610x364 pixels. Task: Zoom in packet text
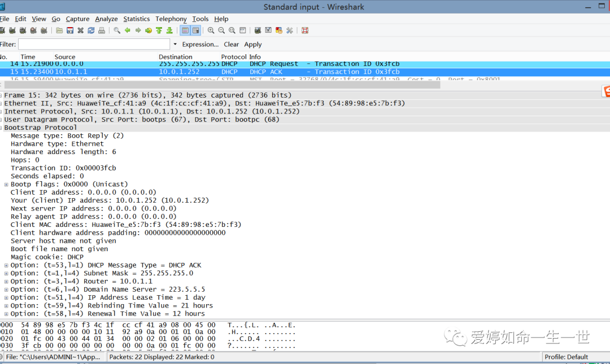(x=211, y=30)
